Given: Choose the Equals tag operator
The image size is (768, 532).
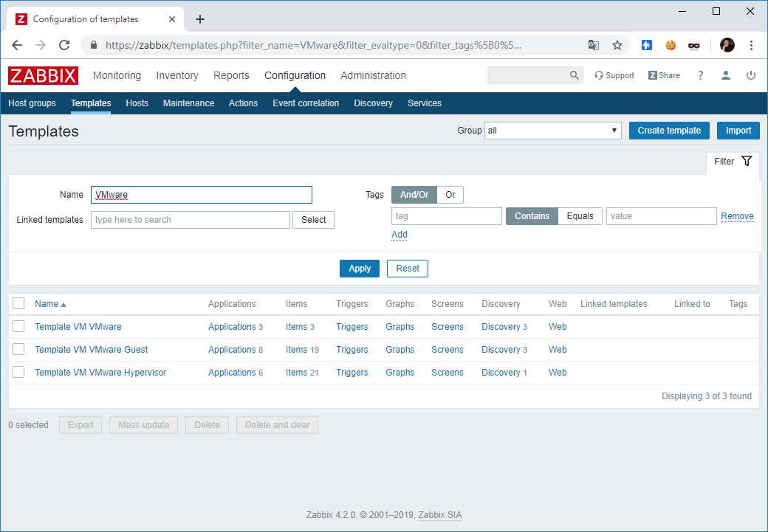Looking at the screenshot, I should point(580,216).
